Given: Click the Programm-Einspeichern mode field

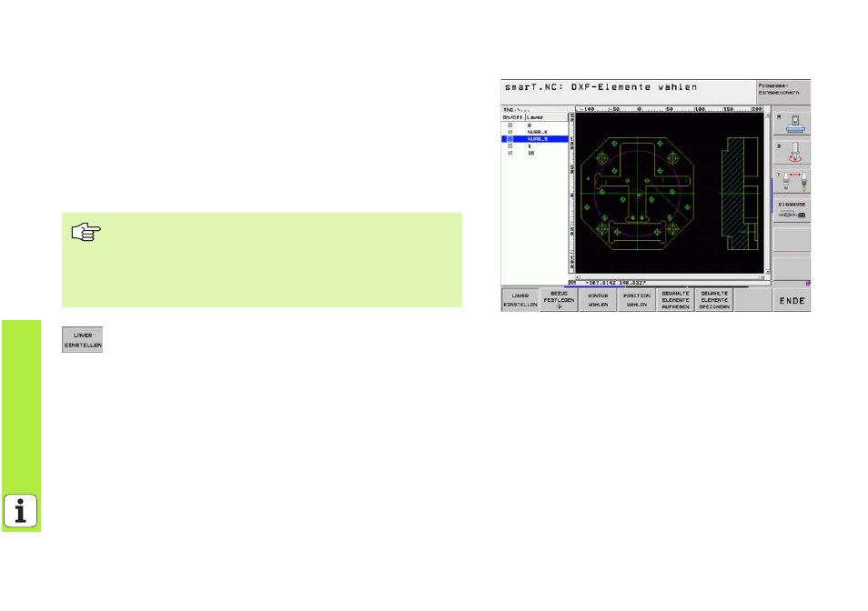Looking at the screenshot, I should 783,91.
